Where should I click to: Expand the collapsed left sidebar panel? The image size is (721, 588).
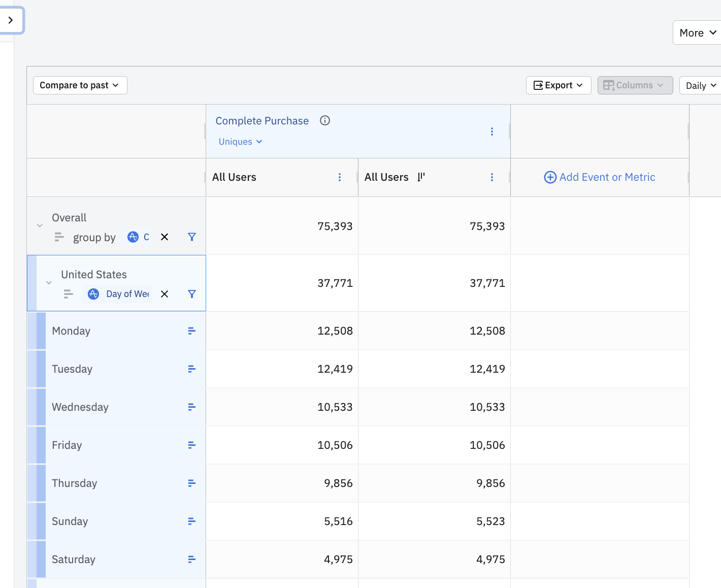[x=11, y=20]
